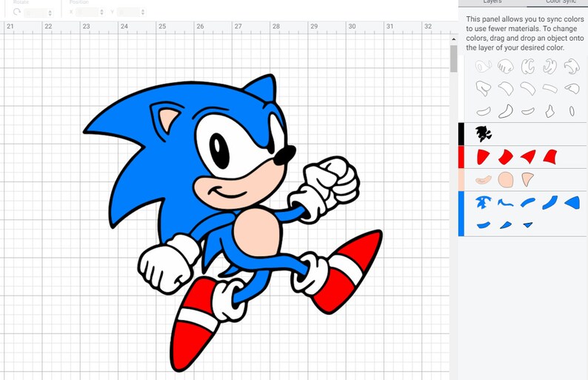Click the black color bar in Color Sync
The height and width of the screenshot is (380, 588).
[461, 134]
